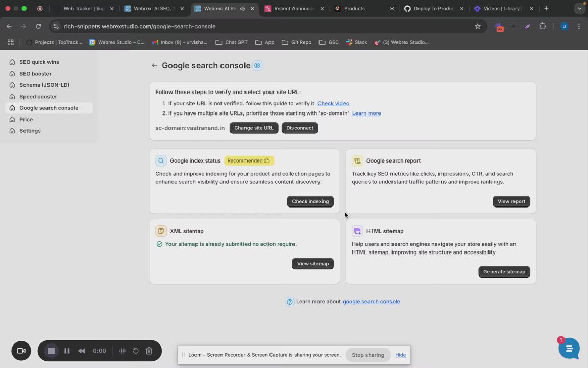
Task: Bookmark this page with the star icon
Action: [477, 26]
